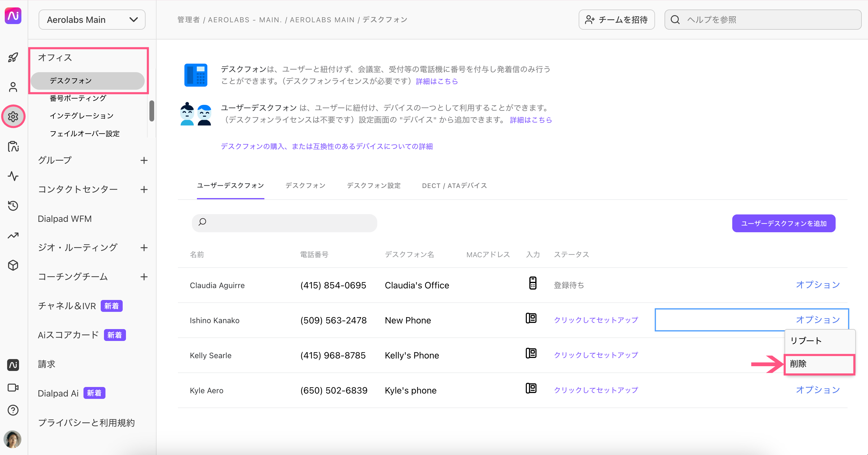
Task: Click the blue desk phone illustration icon
Action: click(x=196, y=75)
